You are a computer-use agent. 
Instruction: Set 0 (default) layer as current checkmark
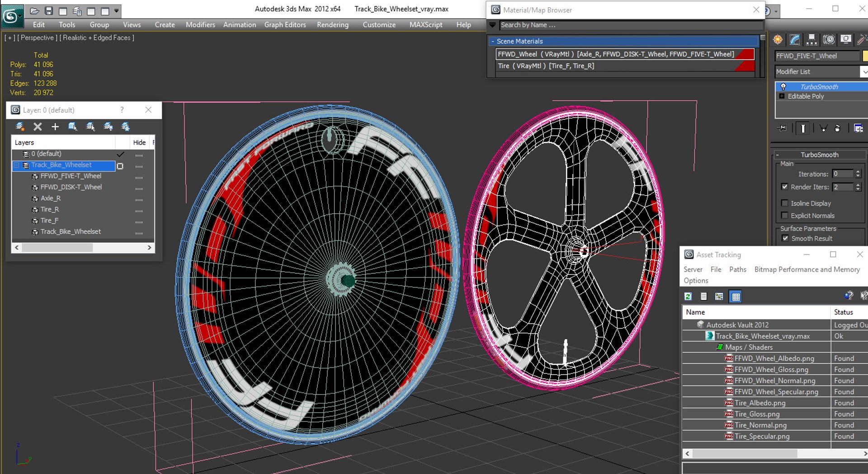120,154
